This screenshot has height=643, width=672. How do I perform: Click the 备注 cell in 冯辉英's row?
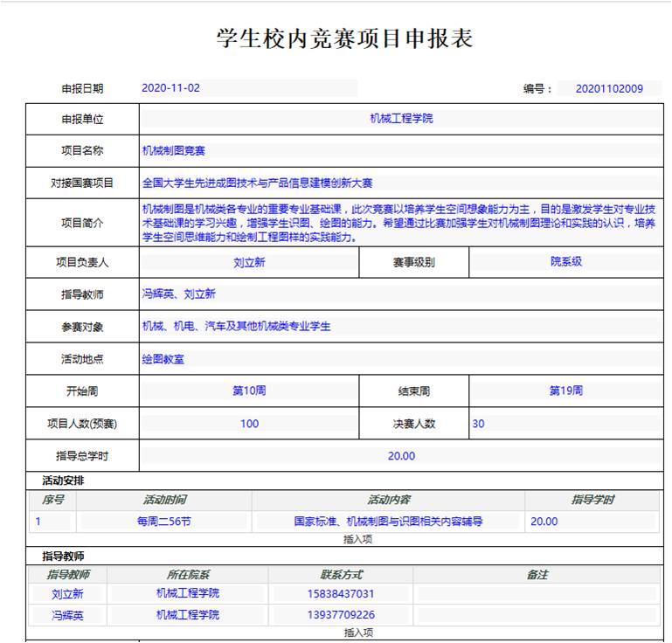tap(537, 615)
